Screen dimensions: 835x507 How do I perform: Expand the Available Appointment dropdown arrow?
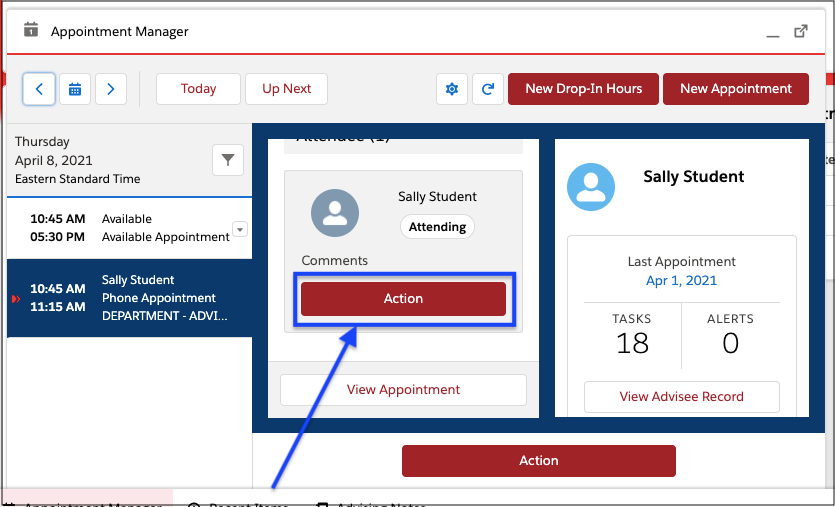[x=239, y=230]
